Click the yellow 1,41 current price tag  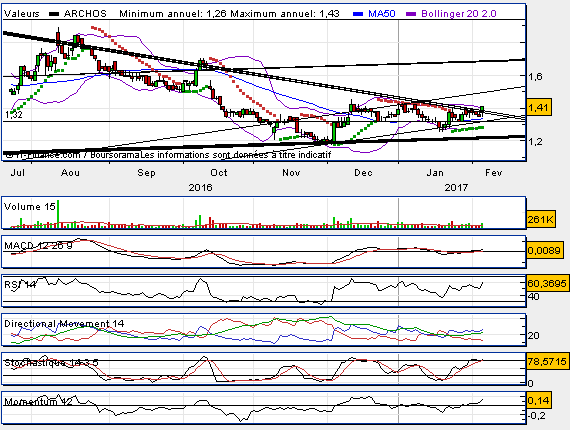(539, 108)
